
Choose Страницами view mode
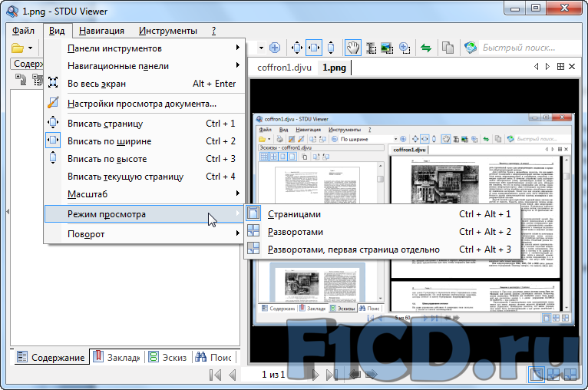point(382,214)
